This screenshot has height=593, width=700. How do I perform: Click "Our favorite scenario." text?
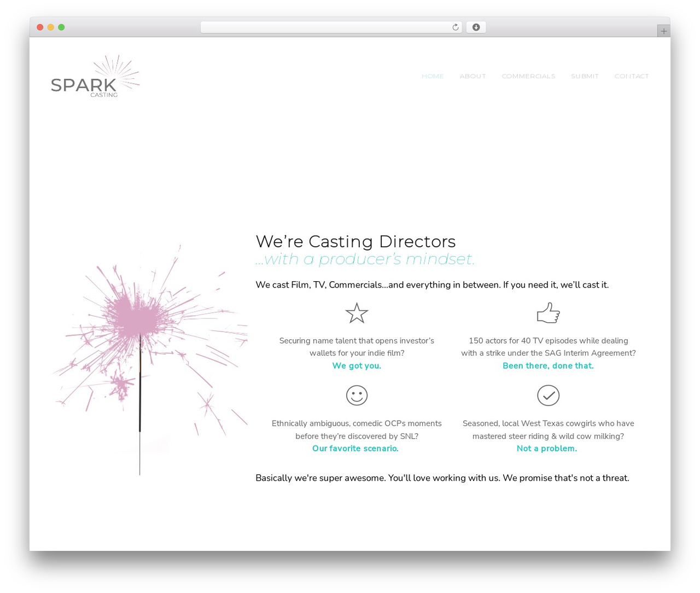point(355,448)
